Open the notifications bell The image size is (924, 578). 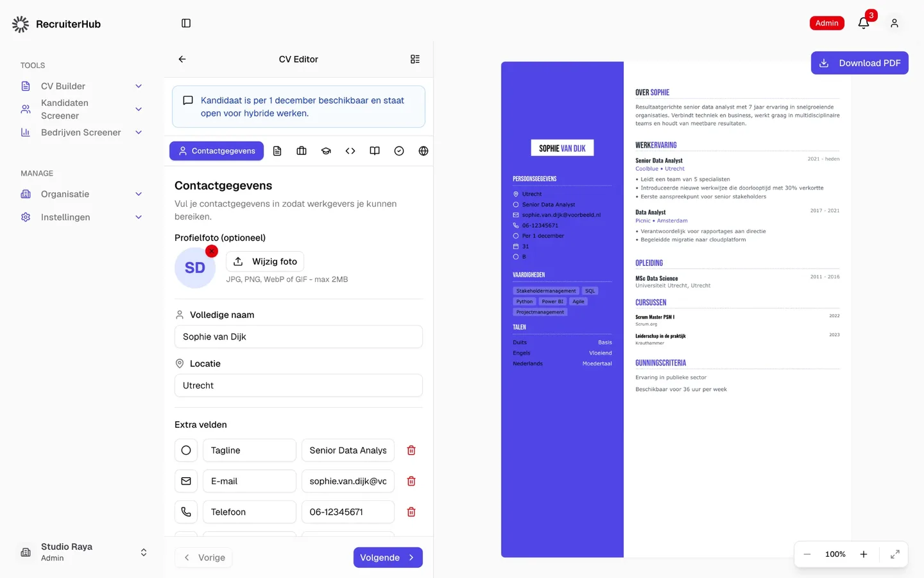pyautogui.click(x=864, y=23)
